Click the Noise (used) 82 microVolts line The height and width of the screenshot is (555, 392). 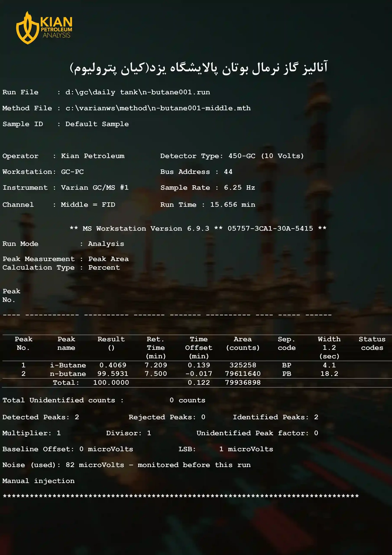(x=126, y=465)
